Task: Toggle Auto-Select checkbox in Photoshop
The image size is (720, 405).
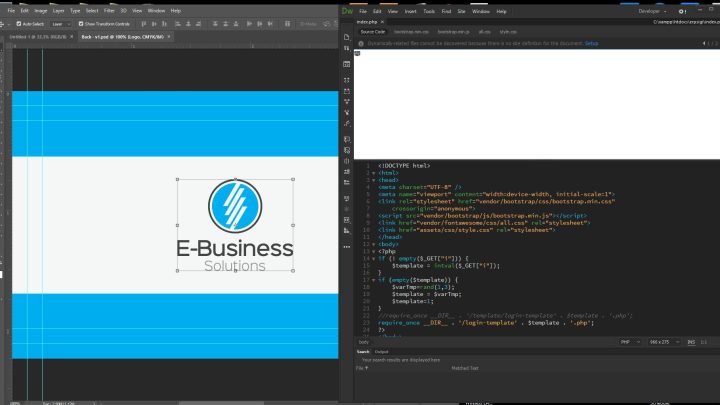Action: 19,24
